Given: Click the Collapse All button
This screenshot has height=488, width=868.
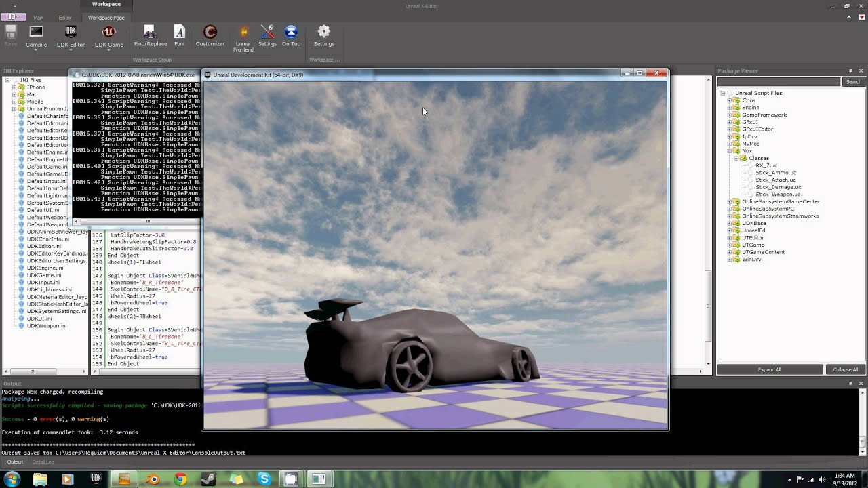Looking at the screenshot, I should [x=845, y=369].
